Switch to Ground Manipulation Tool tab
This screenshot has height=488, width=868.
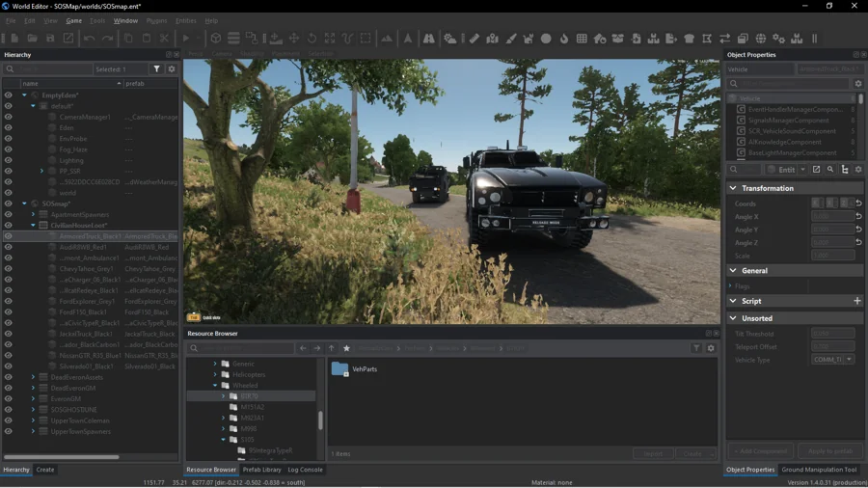point(819,469)
